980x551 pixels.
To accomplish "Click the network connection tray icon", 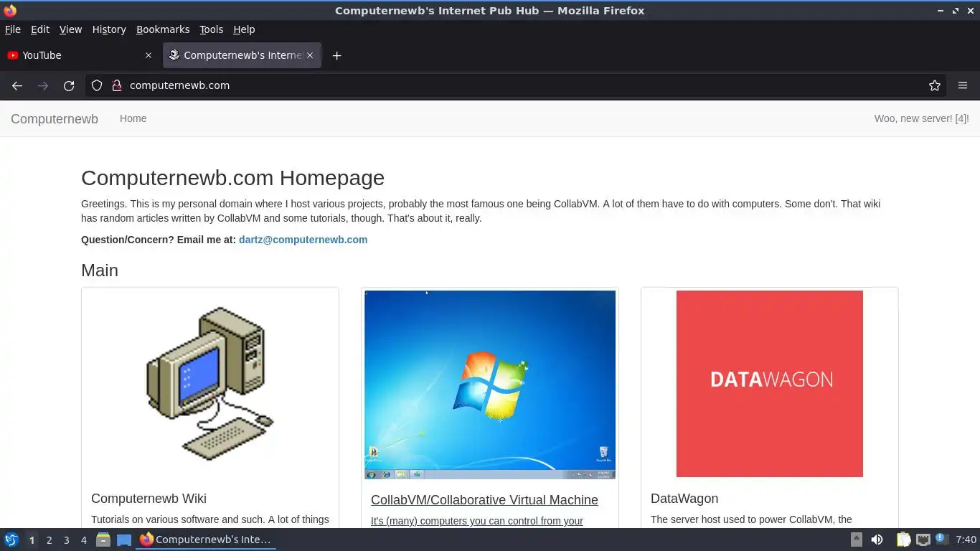I will tap(923, 540).
